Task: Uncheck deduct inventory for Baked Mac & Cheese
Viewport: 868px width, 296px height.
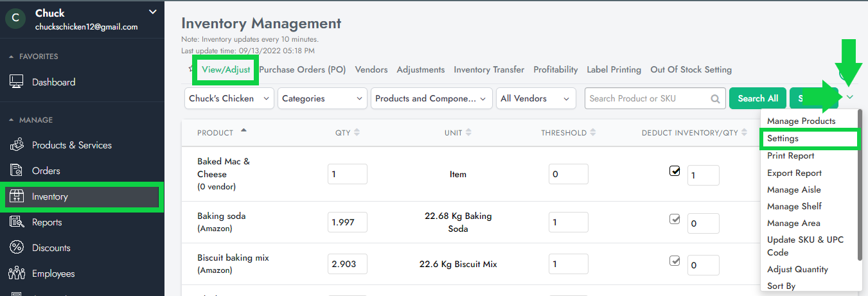Action: (675, 171)
